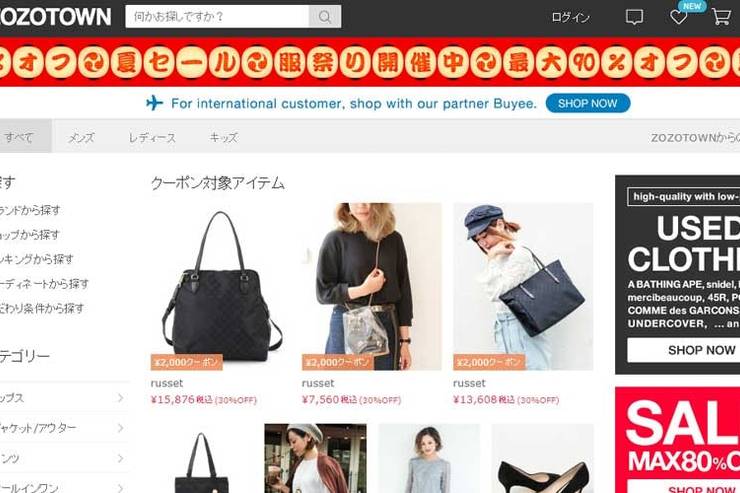Open the favorites heart icon
The width and height of the screenshot is (740, 493).
[x=679, y=17]
